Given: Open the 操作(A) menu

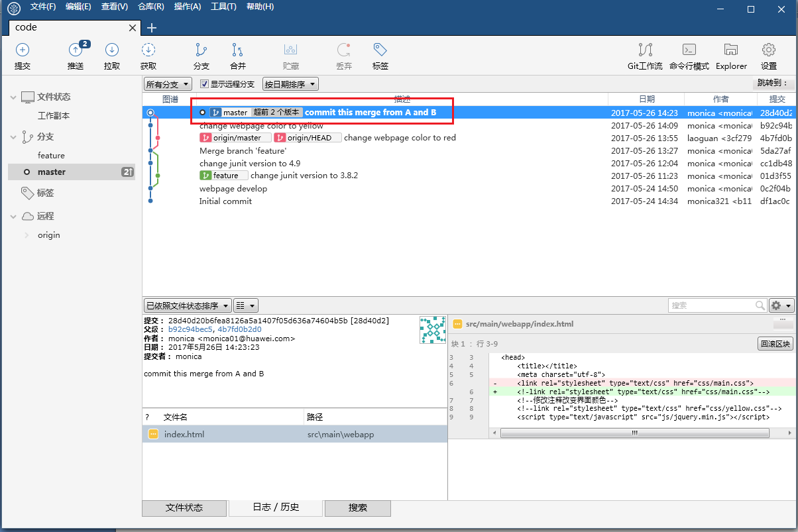Looking at the screenshot, I should tap(187, 7).
